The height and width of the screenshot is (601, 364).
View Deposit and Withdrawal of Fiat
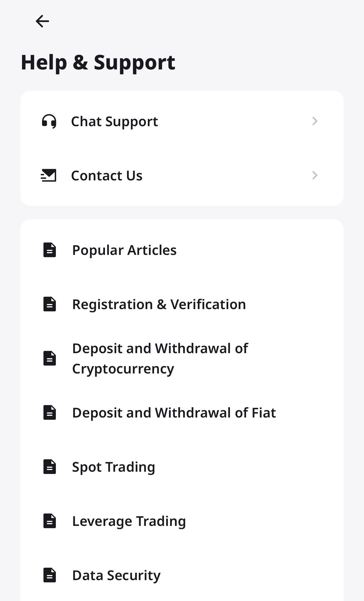(x=174, y=413)
